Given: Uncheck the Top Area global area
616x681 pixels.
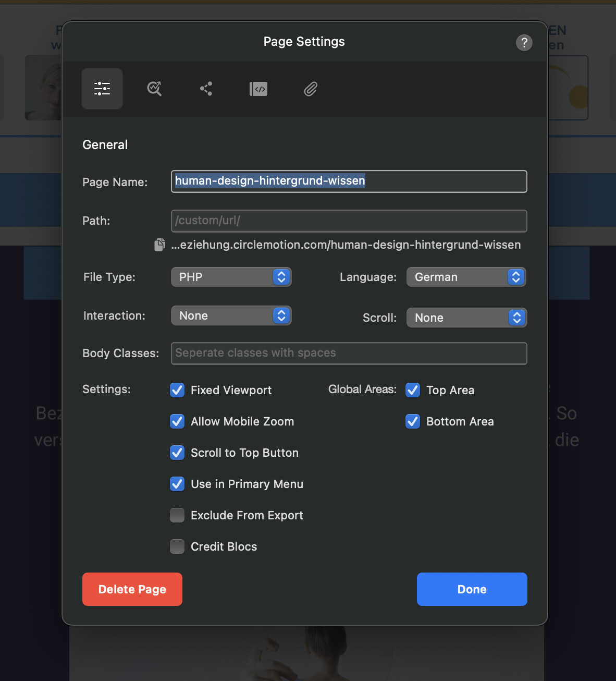Looking at the screenshot, I should 413,390.
